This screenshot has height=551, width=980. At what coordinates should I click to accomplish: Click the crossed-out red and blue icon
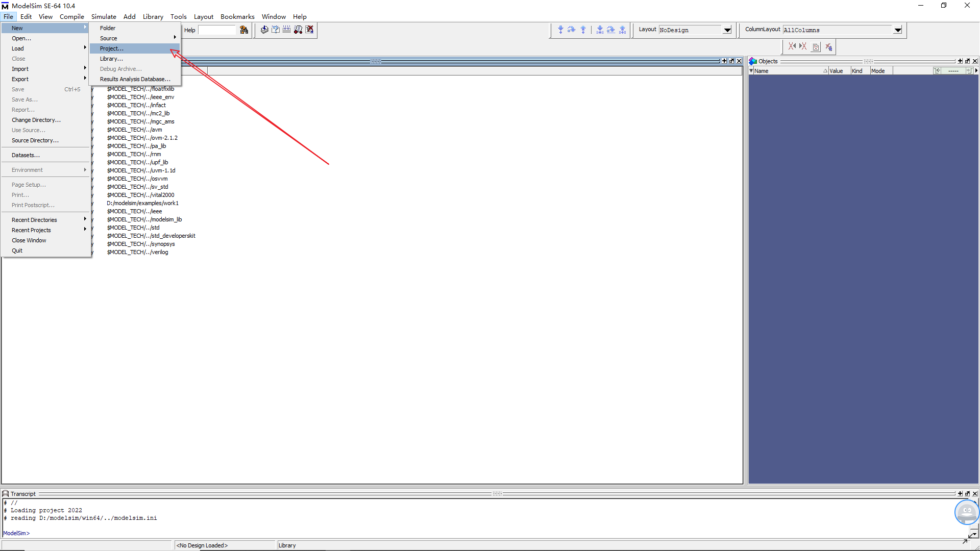point(829,47)
